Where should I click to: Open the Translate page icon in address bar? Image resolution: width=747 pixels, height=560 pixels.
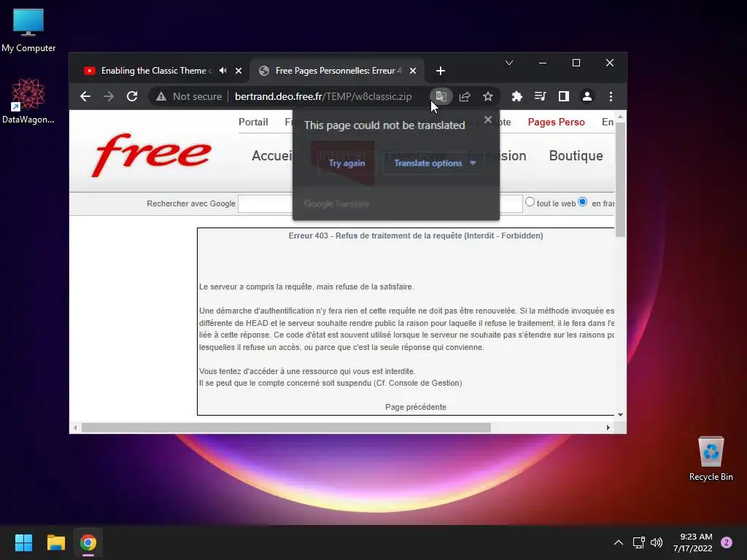coord(441,97)
